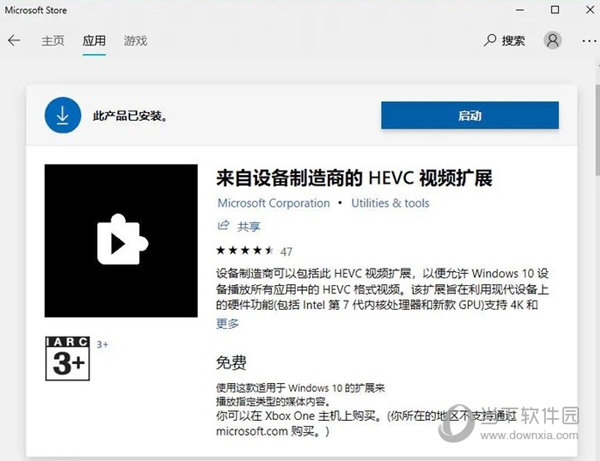Close the Microsoft Store window
Screen dimensions: 600x461
point(590,10)
